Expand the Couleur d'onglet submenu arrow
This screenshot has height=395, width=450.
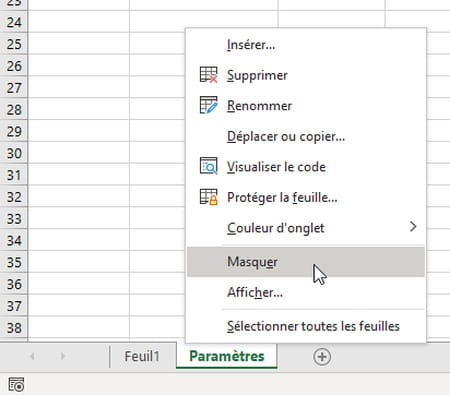click(413, 227)
